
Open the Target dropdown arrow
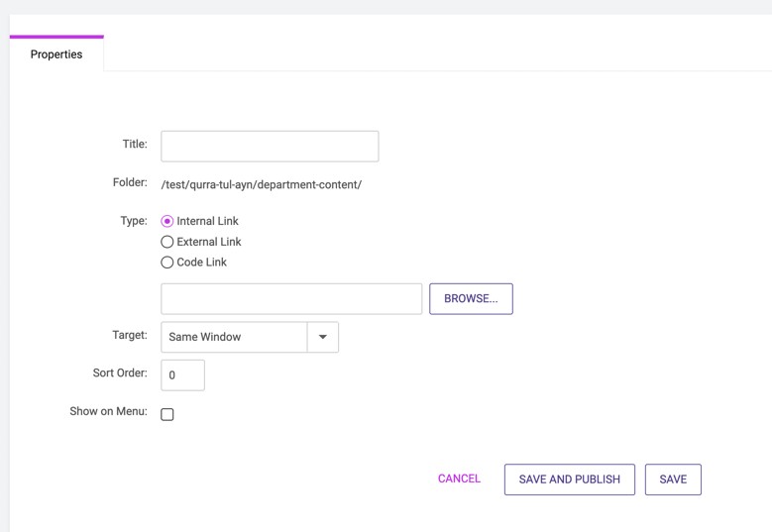(323, 337)
